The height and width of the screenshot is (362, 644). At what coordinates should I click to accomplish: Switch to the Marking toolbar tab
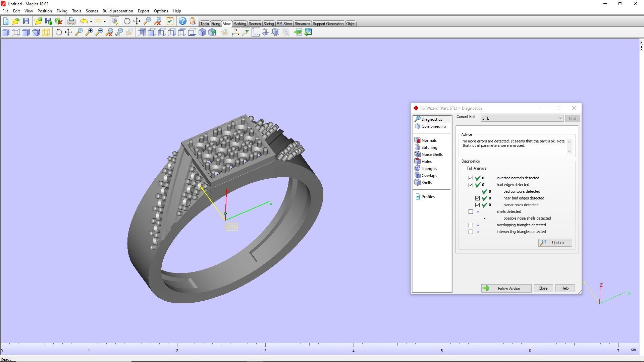pyautogui.click(x=239, y=24)
